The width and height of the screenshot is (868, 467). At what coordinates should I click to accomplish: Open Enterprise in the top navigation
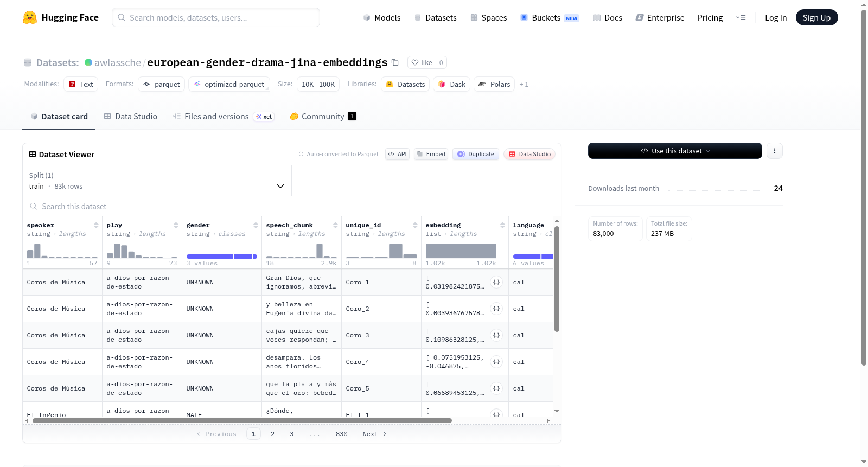click(660, 17)
